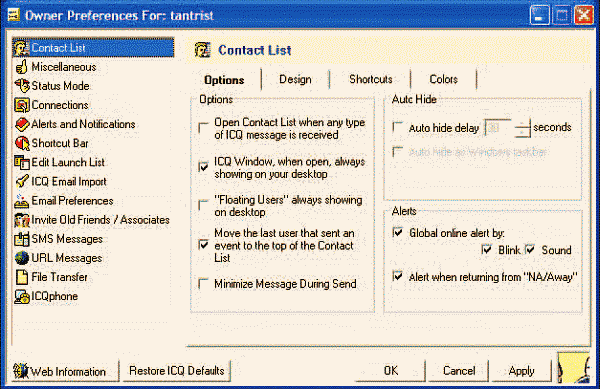
Task: Click the ICQphone icon
Action: coord(22,296)
